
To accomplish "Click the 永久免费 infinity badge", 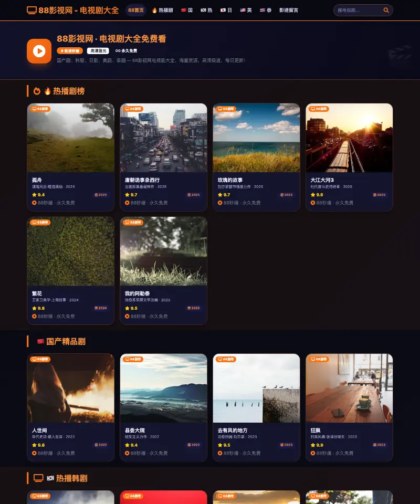I will coord(127,51).
